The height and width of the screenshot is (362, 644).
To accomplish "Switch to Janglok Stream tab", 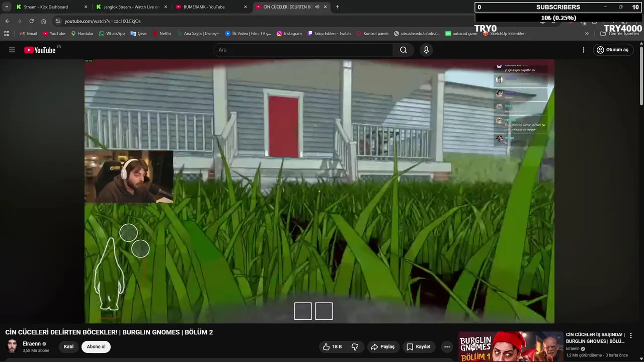I will coord(131,7).
